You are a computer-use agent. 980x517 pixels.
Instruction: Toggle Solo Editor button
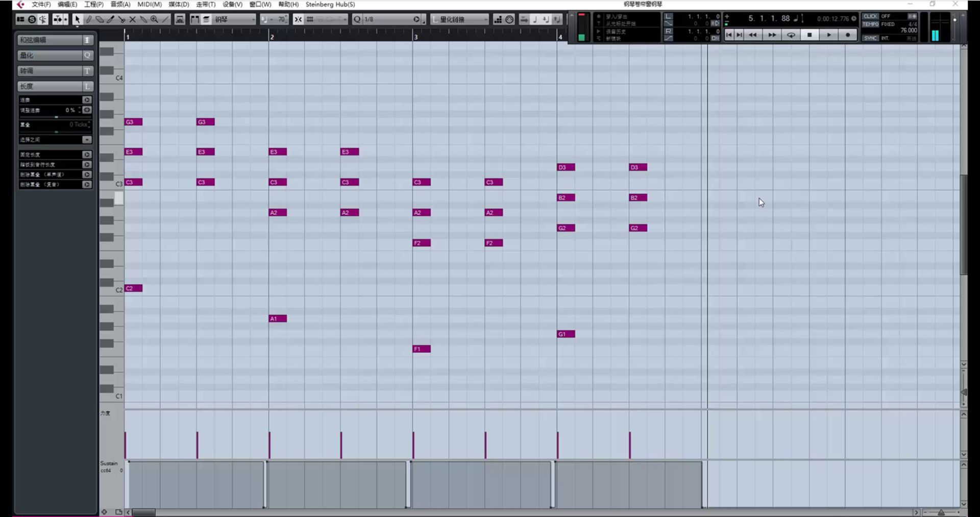click(x=32, y=19)
